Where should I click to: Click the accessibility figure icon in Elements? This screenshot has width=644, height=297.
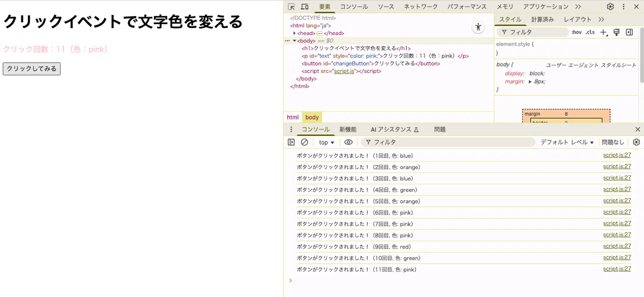click(478, 27)
